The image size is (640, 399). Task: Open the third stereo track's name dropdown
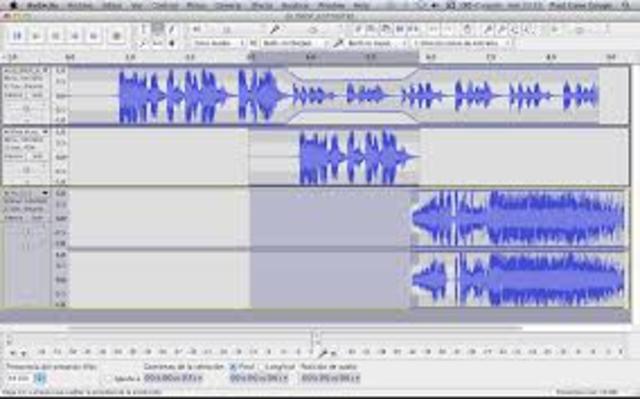45,193
